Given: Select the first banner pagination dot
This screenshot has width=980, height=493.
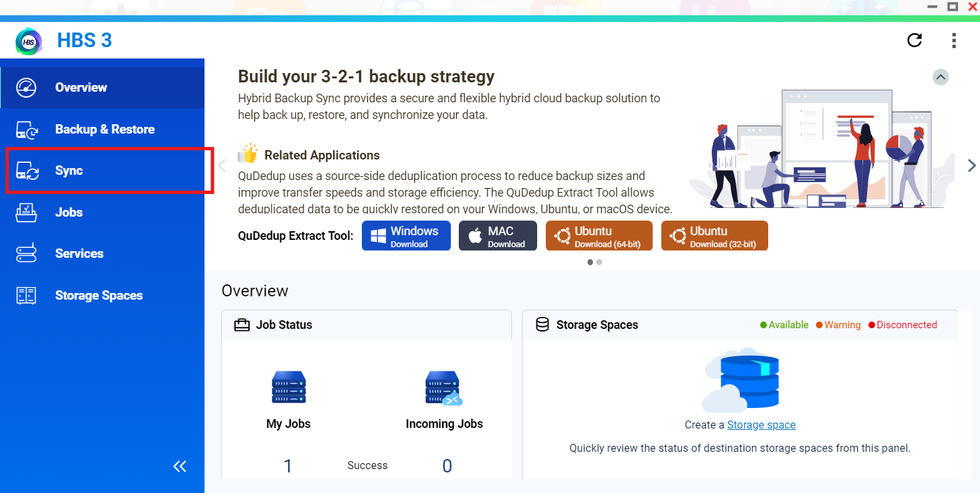Looking at the screenshot, I should tap(590, 262).
